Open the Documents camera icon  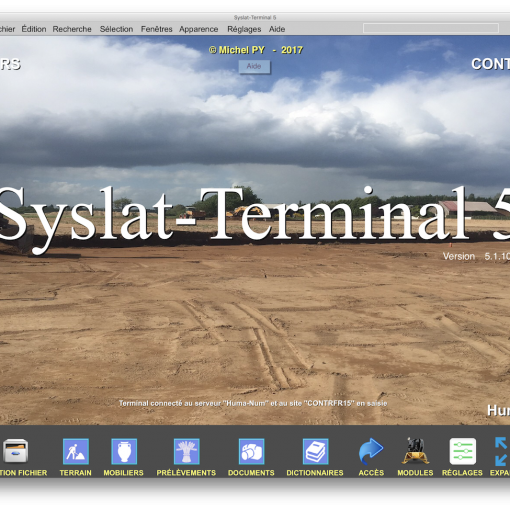251,451
